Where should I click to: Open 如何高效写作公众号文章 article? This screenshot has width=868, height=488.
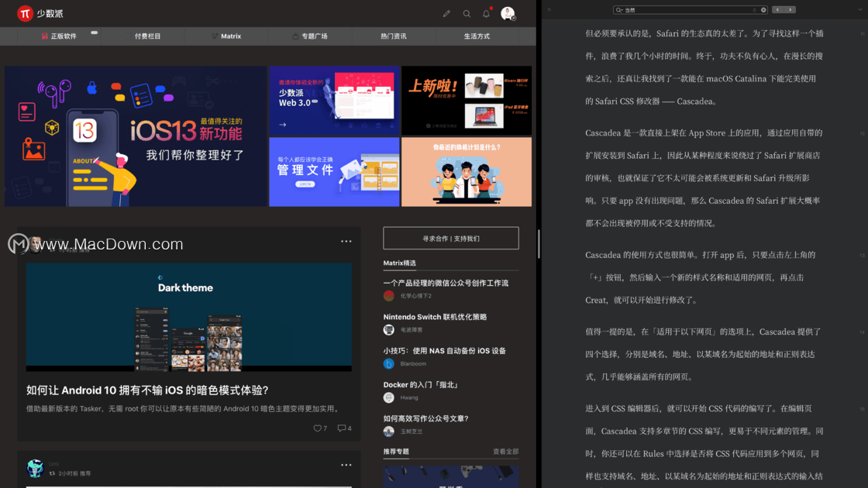425,418
